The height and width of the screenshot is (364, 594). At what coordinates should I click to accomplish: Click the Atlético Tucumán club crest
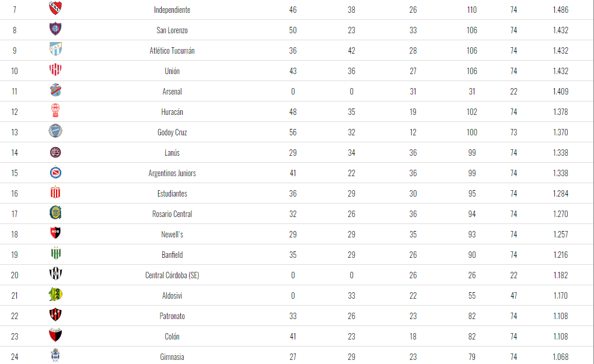pyautogui.click(x=55, y=50)
